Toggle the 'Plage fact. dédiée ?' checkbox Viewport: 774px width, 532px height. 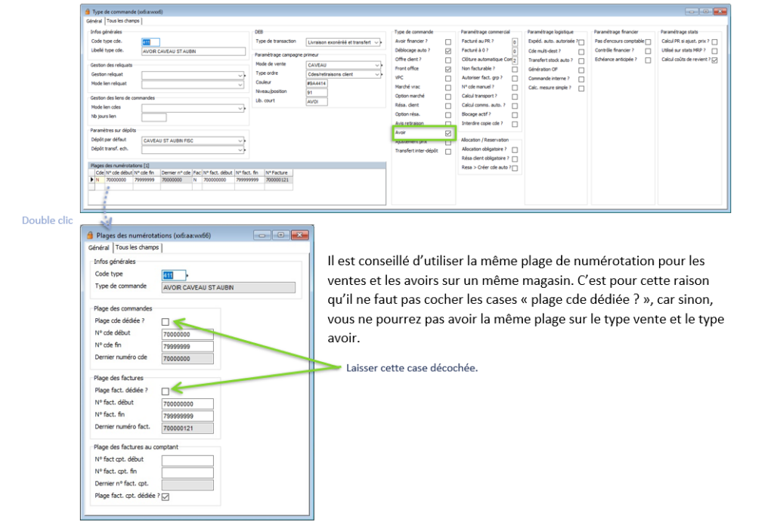tap(165, 391)
